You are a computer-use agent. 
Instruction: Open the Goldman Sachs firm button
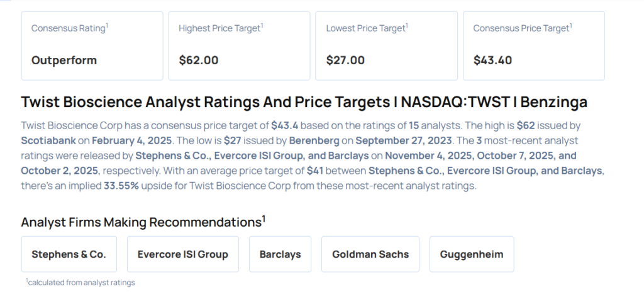pos(370,254)
